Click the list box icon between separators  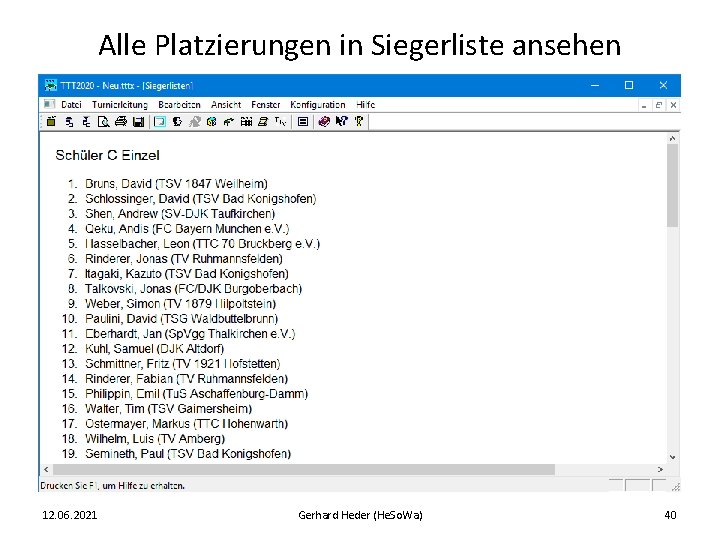click(303, 122)
